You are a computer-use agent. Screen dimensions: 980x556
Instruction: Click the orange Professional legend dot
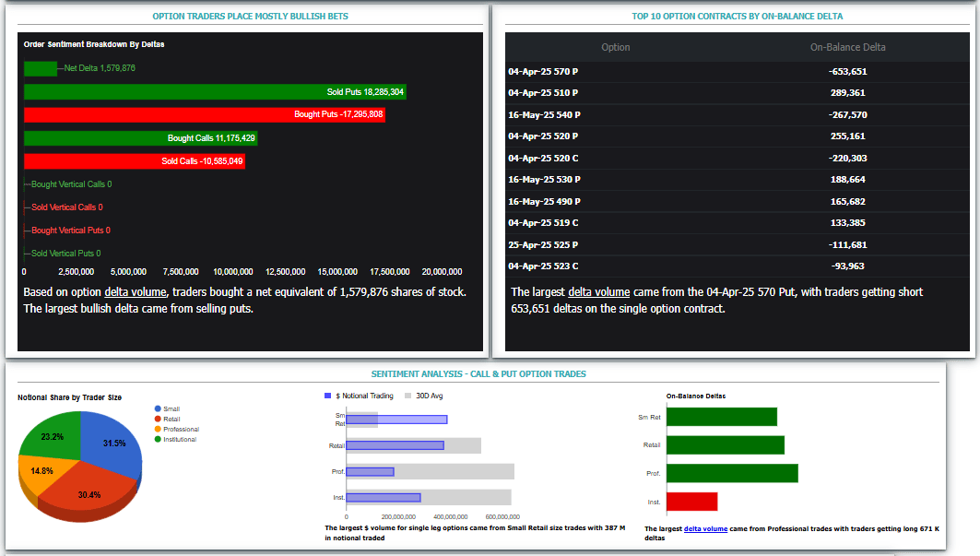159,429
